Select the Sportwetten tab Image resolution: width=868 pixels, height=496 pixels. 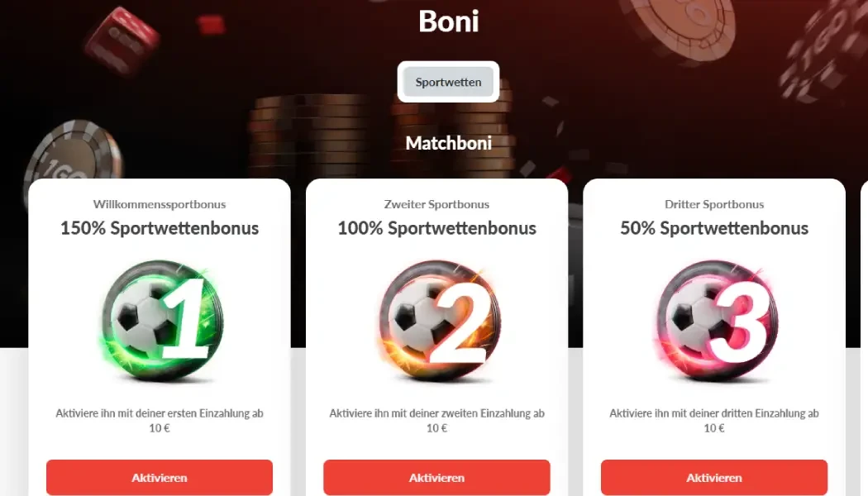point(448,82)
